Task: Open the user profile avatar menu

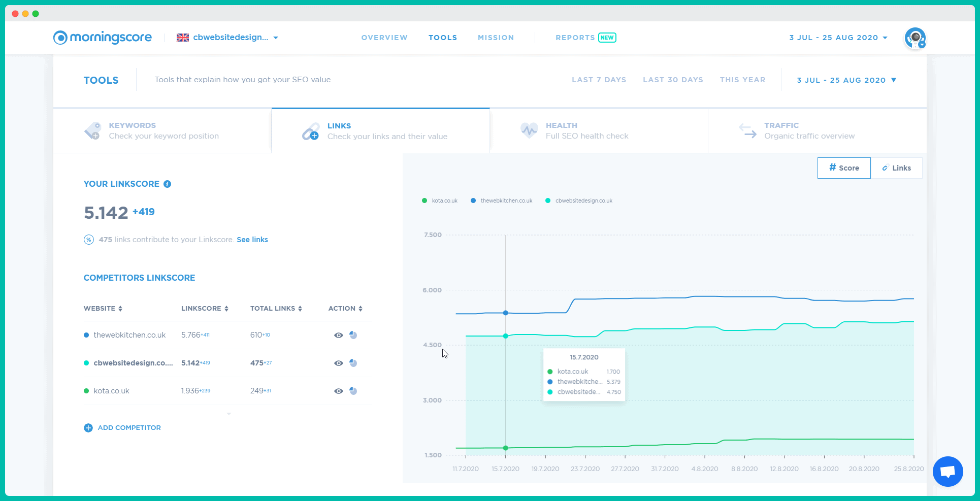Action: [x=915, y=38]
